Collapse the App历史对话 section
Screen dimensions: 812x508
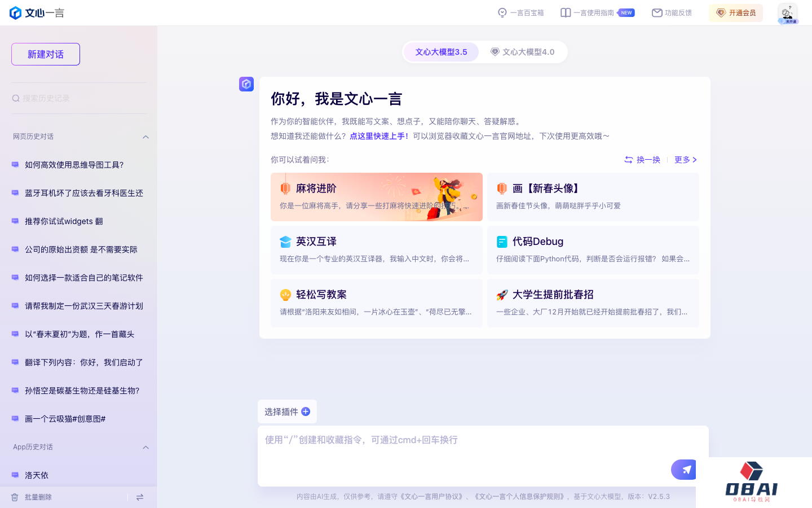(145, 447)
